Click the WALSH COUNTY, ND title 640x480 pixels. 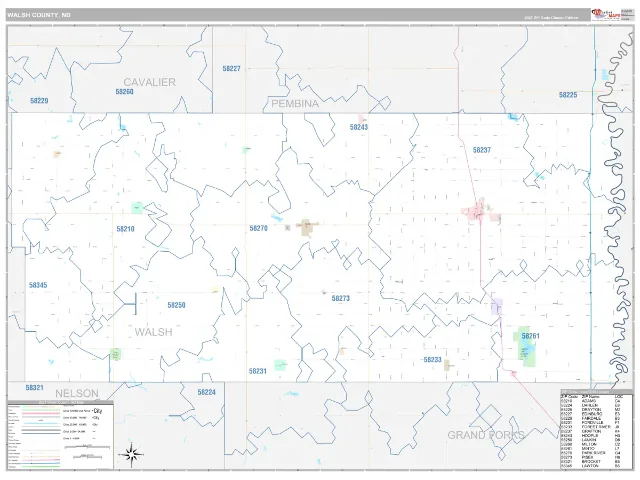39,15
